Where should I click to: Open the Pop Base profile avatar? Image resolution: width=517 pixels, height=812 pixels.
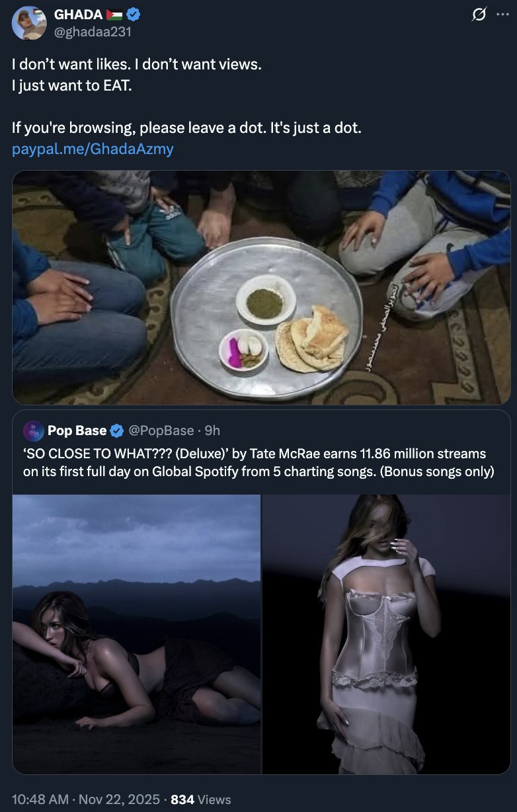tap(33, 430)
